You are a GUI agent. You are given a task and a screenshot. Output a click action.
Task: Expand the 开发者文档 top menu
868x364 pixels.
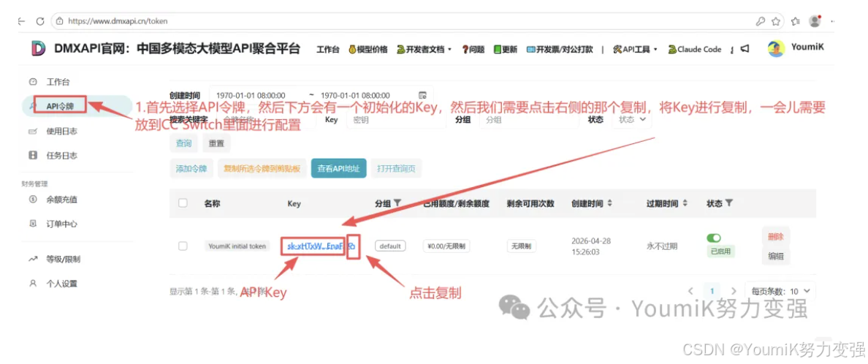click(x=425, y=49)
